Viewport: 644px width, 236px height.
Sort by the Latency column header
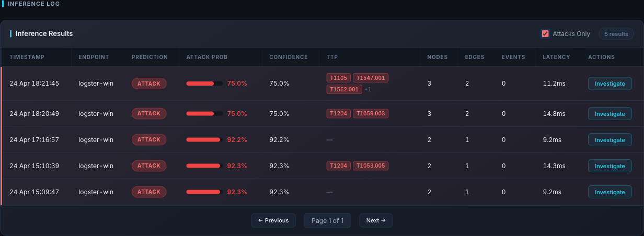[x=556, y=57]
